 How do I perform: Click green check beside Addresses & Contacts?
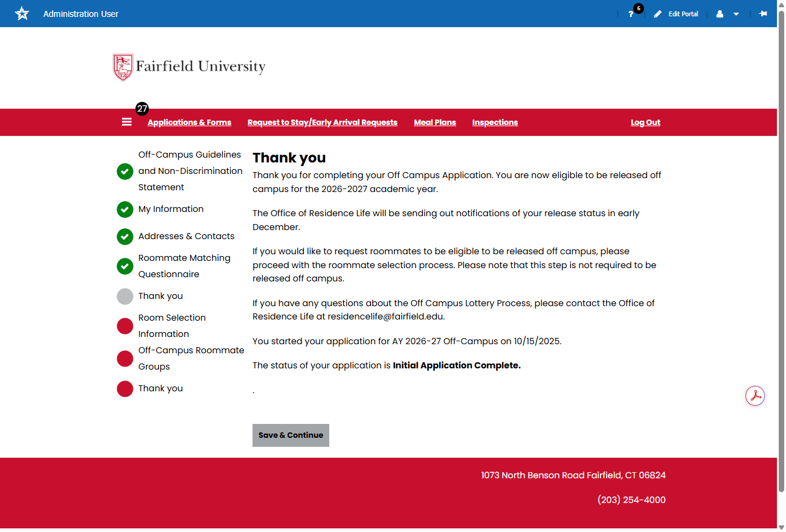coord(125,237)
